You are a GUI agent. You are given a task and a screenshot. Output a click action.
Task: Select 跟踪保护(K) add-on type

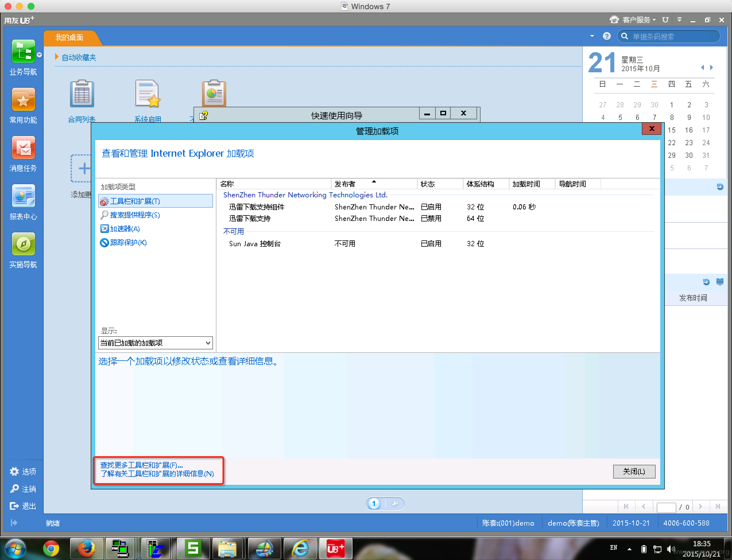(123, 242)
